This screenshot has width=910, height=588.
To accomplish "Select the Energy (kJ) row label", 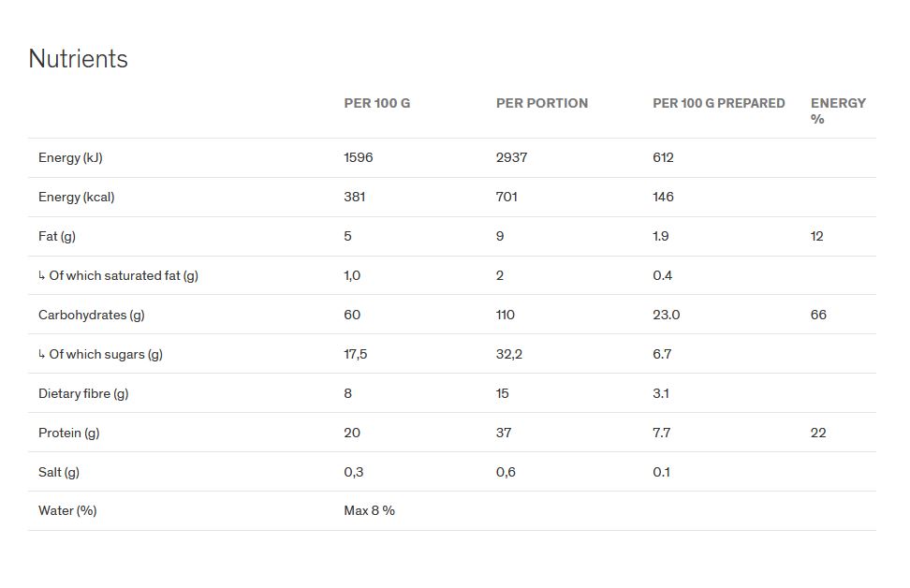I will point(70,158).
